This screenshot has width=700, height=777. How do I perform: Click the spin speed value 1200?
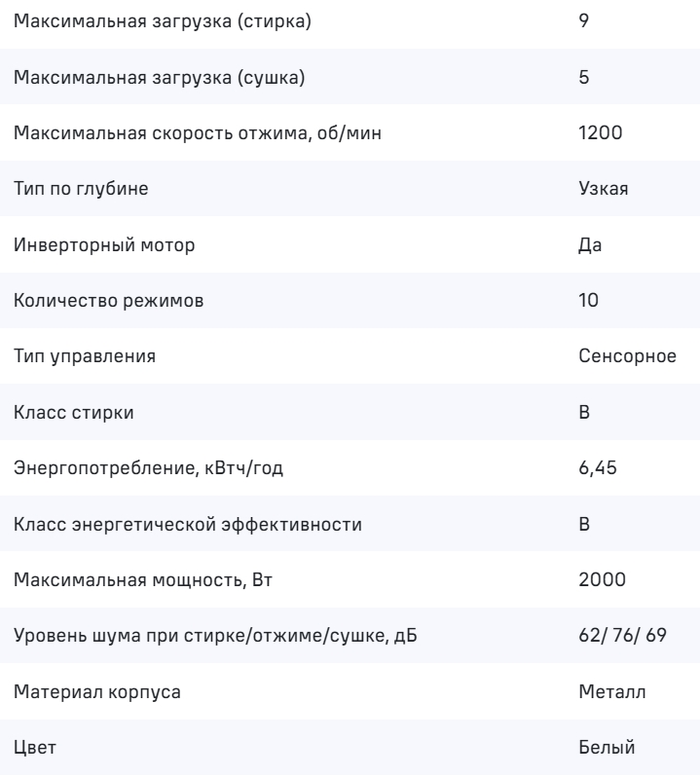pos(597,132)
